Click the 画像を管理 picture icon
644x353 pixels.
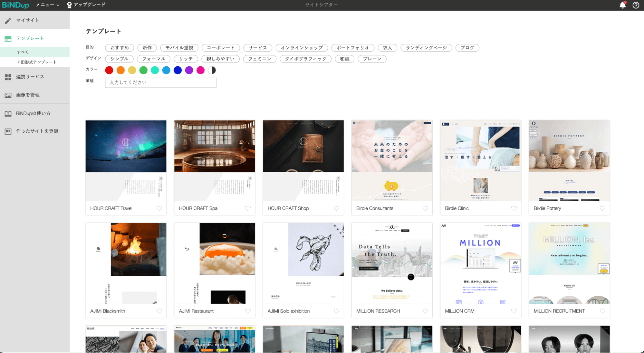tap(8, 95)
